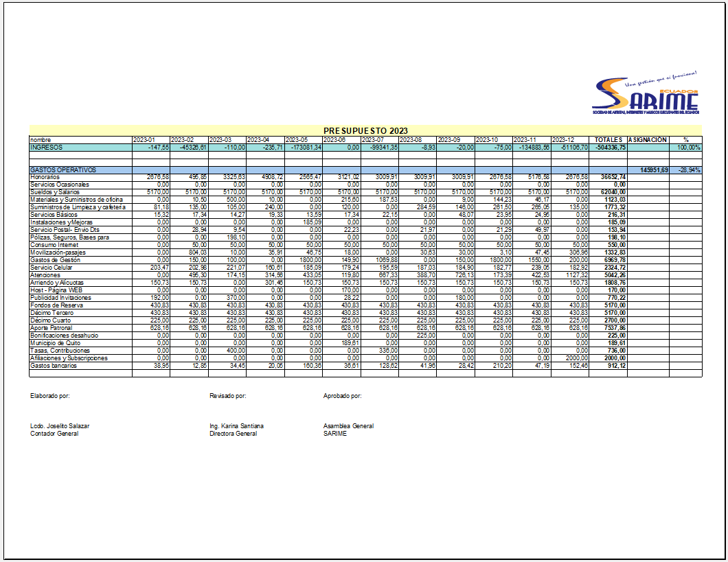
Task: Select the 2023-03 column header
Action: point(220,140)
